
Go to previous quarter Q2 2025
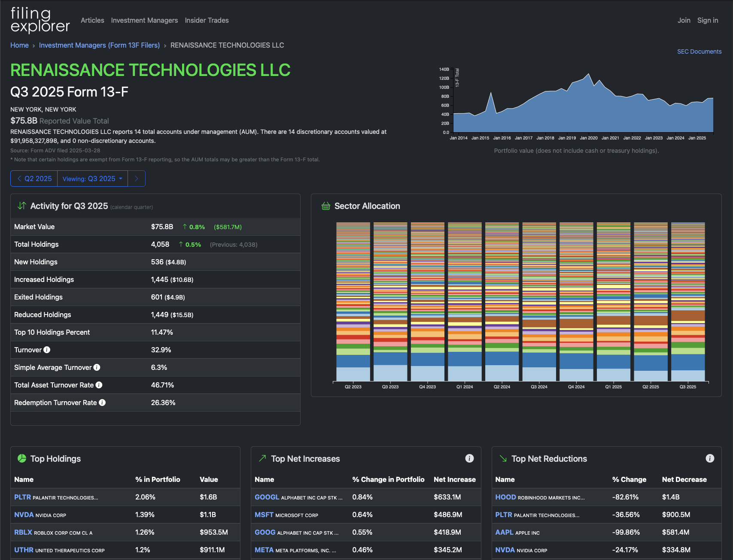point(34,179)
